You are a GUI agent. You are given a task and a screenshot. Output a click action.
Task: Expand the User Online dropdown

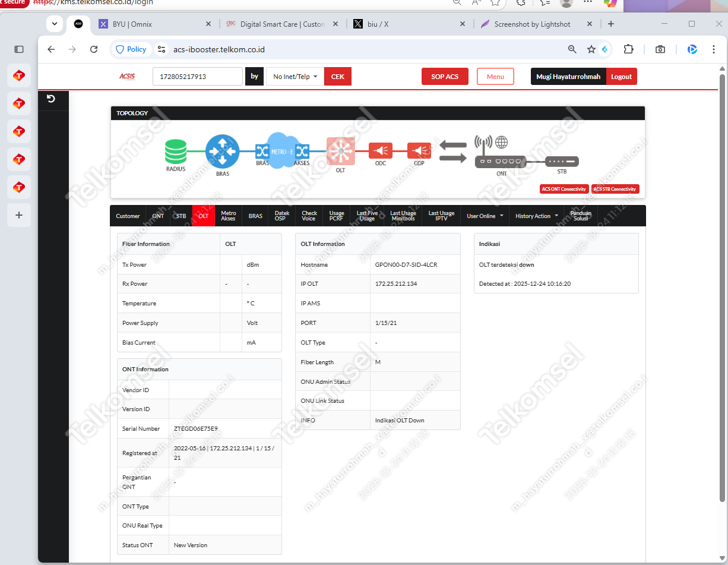pos(485,216)
